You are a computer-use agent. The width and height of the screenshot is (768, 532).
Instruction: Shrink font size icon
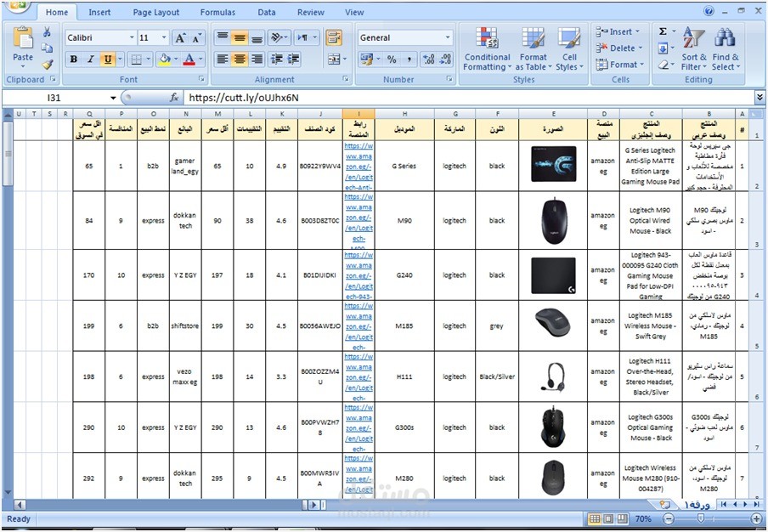point(197,38)
